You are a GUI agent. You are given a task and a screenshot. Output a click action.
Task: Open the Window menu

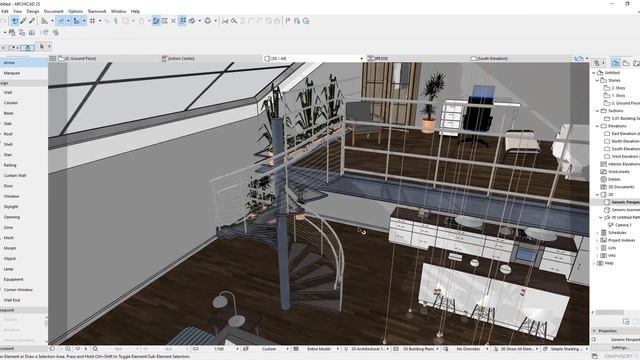[x=118, y=11]
